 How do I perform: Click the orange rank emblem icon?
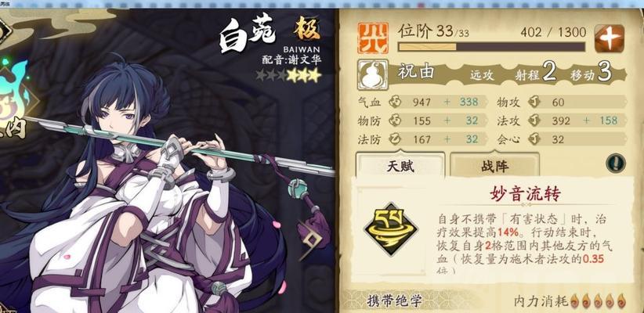pos(373,38)
